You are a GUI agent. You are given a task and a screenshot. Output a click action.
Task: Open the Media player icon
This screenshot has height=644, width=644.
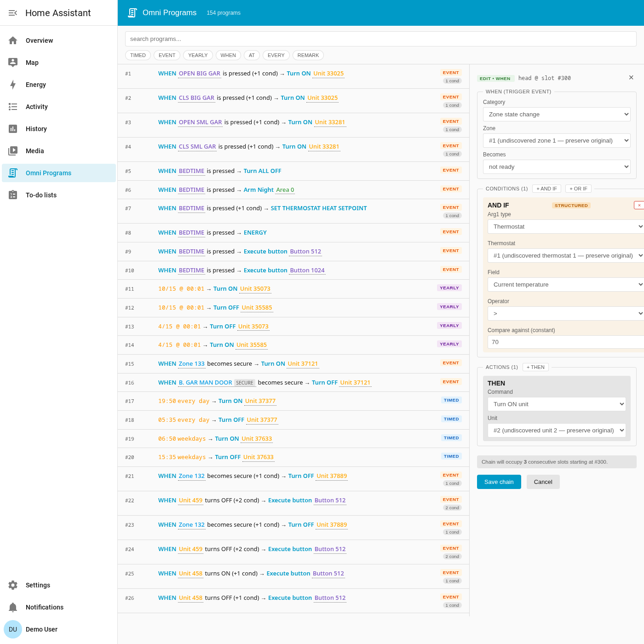[x=13, y=151]
